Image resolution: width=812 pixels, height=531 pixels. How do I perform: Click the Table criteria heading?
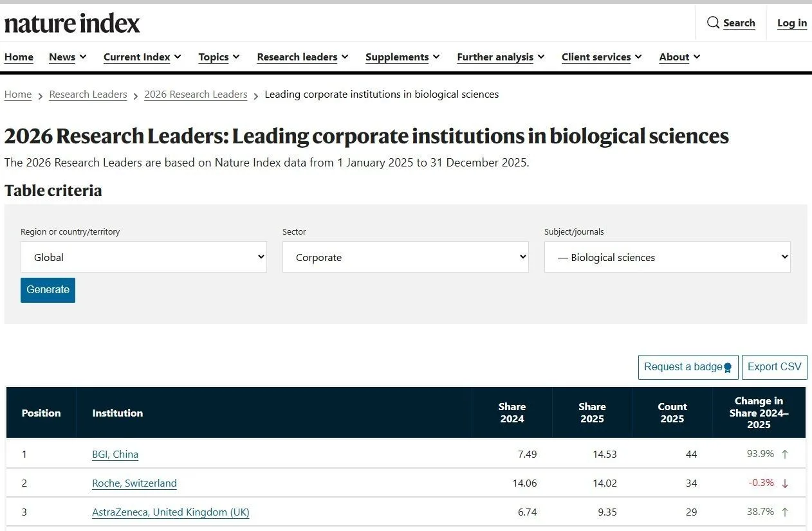(x=53, y=191)
